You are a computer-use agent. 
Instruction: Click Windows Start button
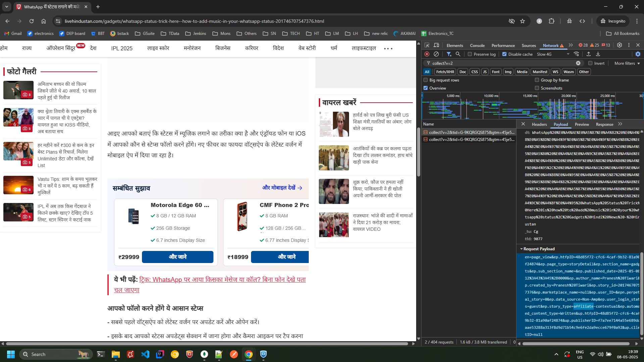pos(11,354)
